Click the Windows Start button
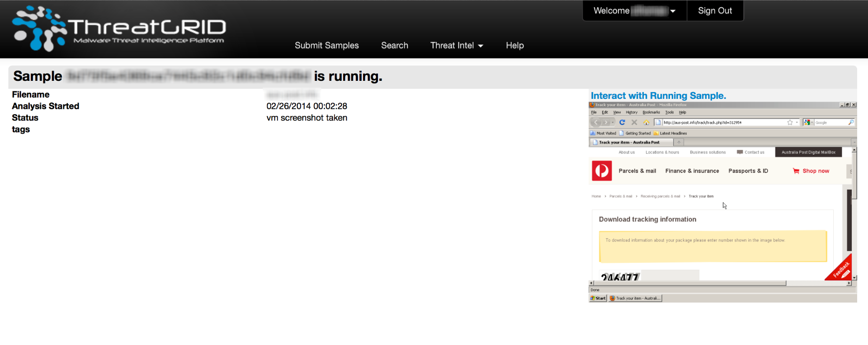This screenshot has height=345, width=868. pyautogui.click(x=598, y=298)
